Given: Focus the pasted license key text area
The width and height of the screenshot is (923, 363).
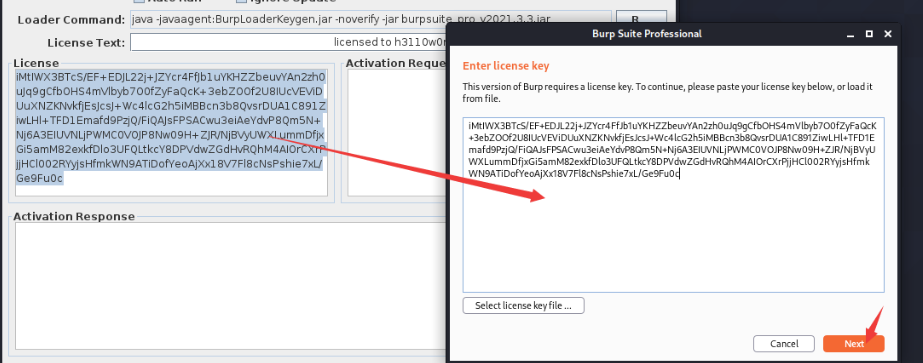Looking at the screenshot, I should (x=673, y=204).
